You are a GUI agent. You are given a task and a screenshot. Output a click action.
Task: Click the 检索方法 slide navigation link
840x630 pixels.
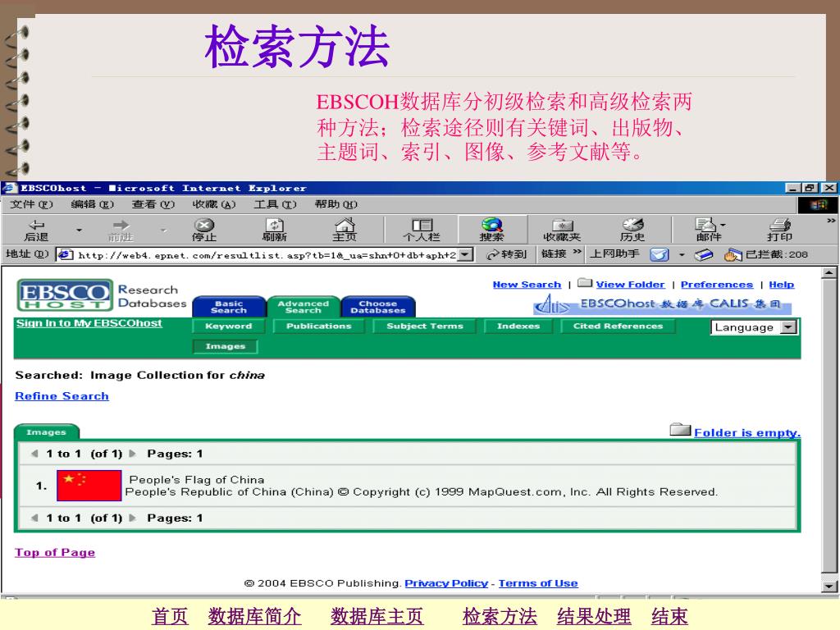tap(500, 616)
